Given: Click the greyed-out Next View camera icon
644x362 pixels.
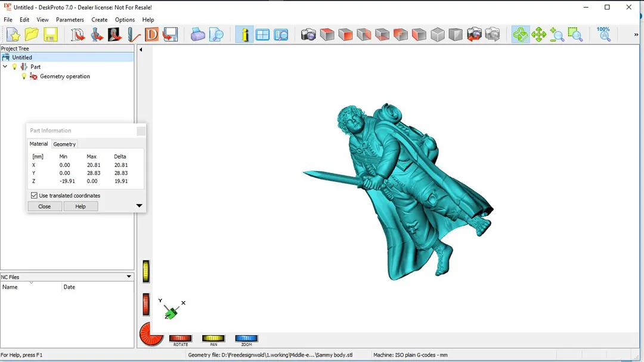Looking at the screenshot, I should [493, 35].
